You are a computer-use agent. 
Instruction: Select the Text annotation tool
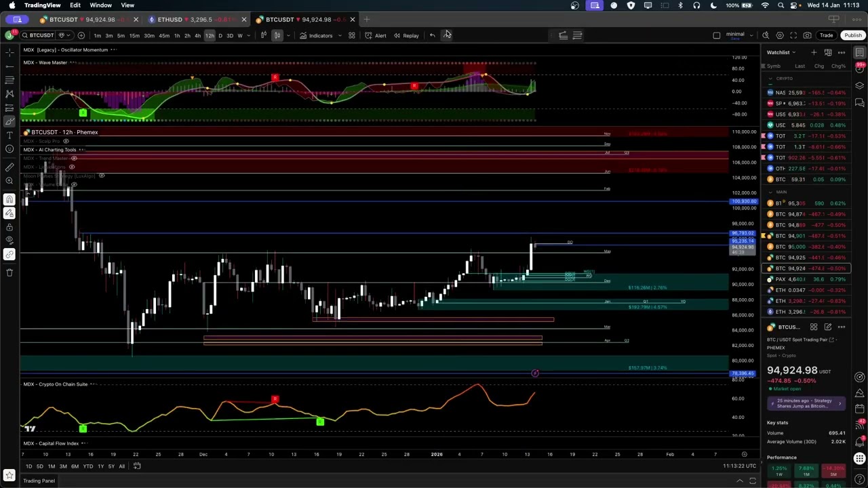tap(9, 135)
